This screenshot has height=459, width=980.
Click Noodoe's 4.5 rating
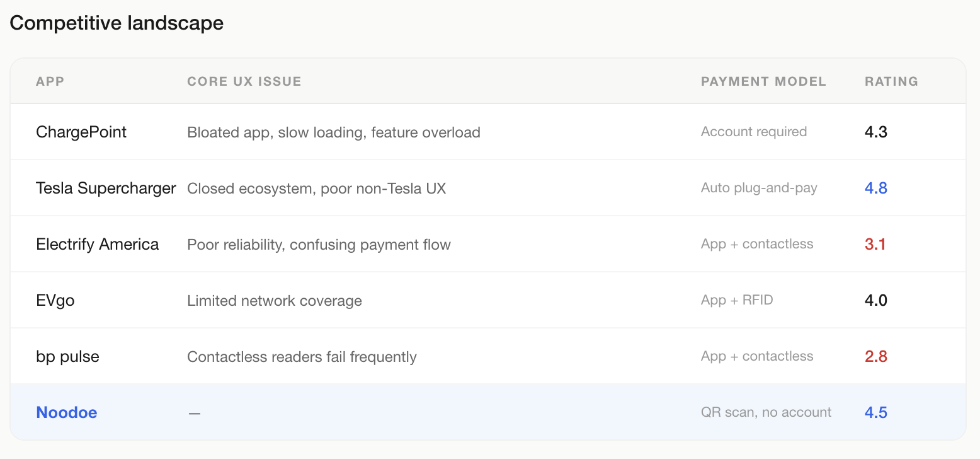(876, 412)
